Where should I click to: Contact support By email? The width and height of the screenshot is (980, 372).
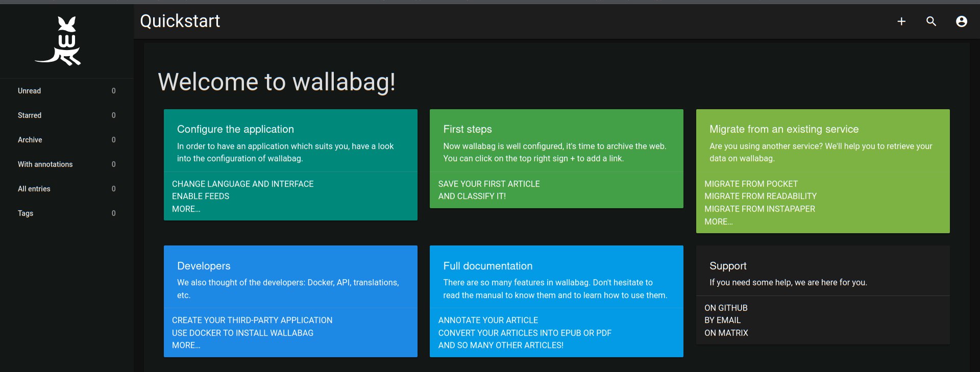tap(723, 320)
